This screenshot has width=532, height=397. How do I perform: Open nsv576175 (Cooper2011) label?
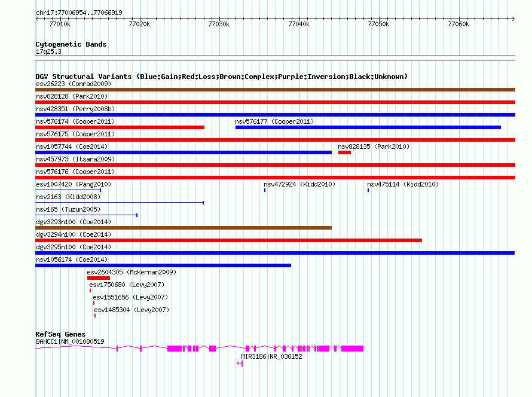pos(75,134)
